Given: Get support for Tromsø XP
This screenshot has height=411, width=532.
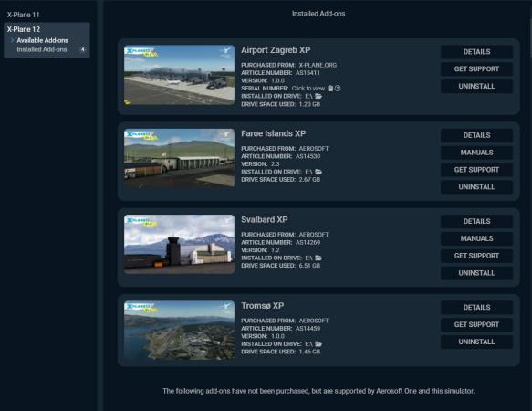Looking at the screenshot, I should [x=476, y=325].
